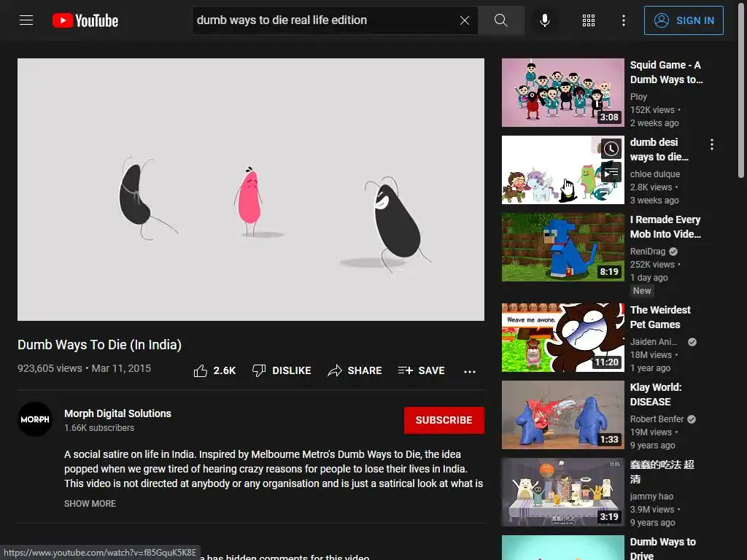Open Morph Digital Solutions channel name
The image size is (747, 560).
pyautogui.click(x=117, y=413)
